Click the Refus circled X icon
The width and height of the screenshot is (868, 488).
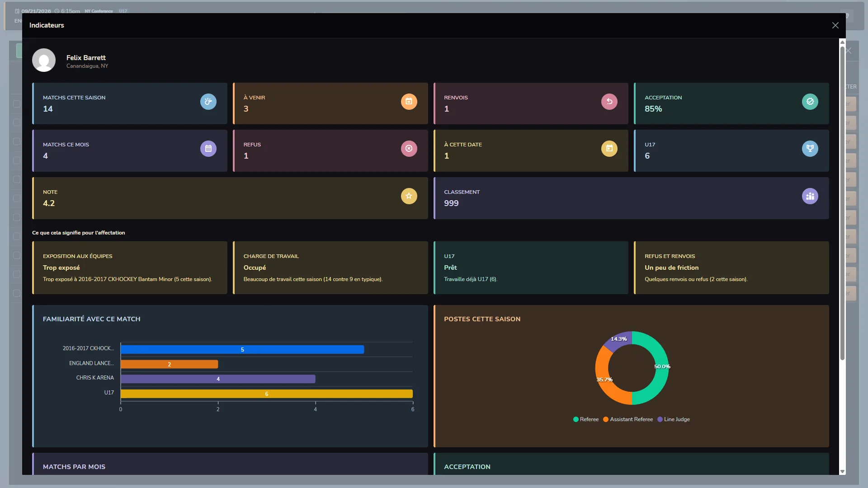409,149
